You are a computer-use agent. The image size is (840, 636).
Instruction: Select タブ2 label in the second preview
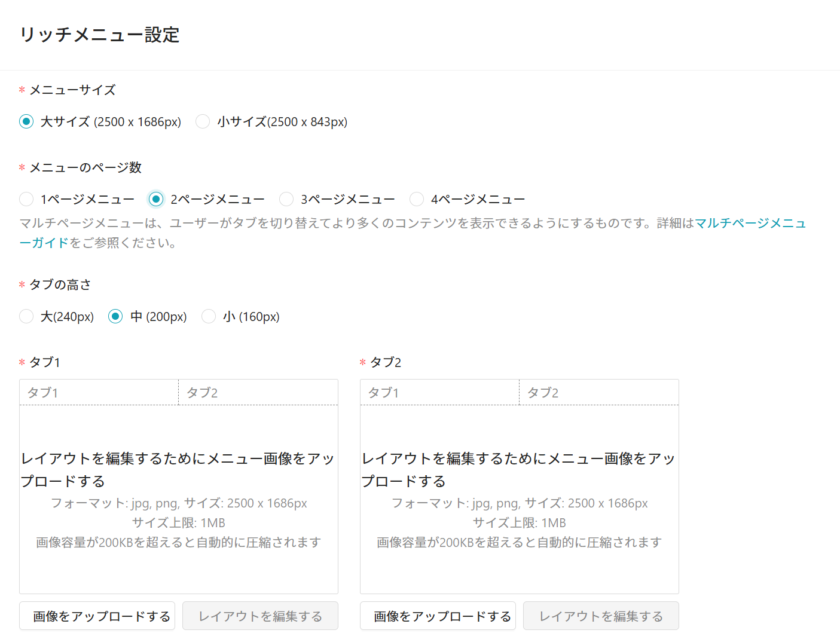(x=598, y=392)
